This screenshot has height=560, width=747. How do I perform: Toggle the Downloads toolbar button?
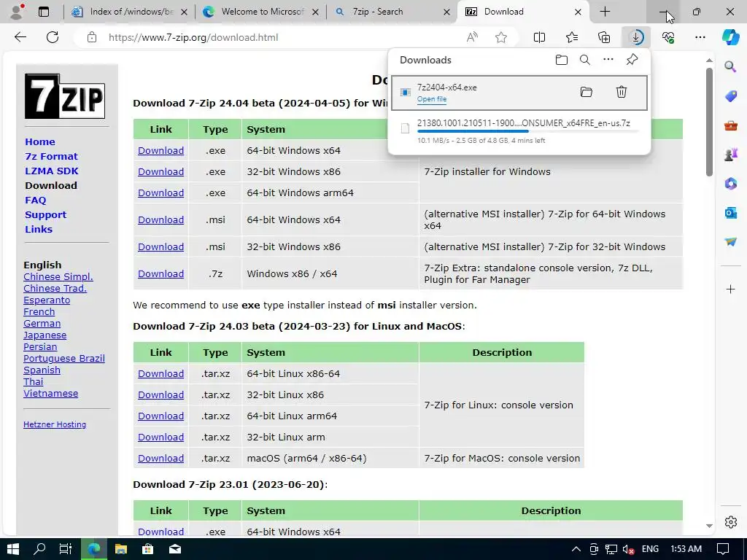[x=636, y=37]
